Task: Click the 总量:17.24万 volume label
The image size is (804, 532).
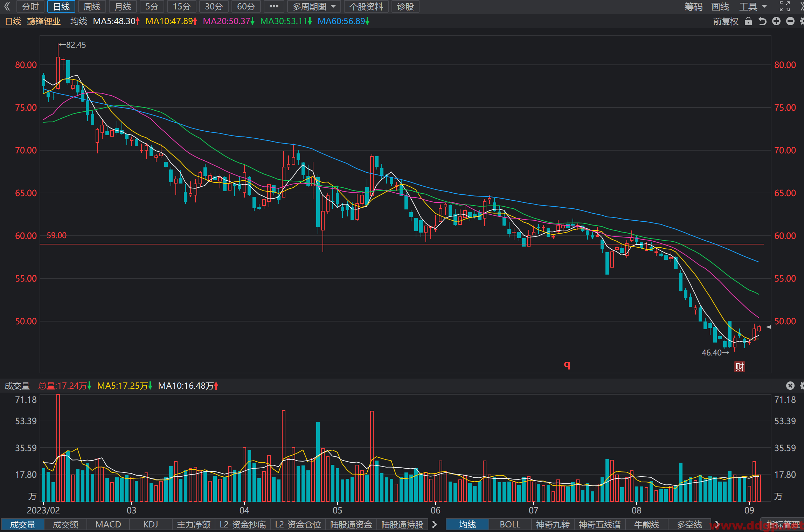Action: coord(65,386)
